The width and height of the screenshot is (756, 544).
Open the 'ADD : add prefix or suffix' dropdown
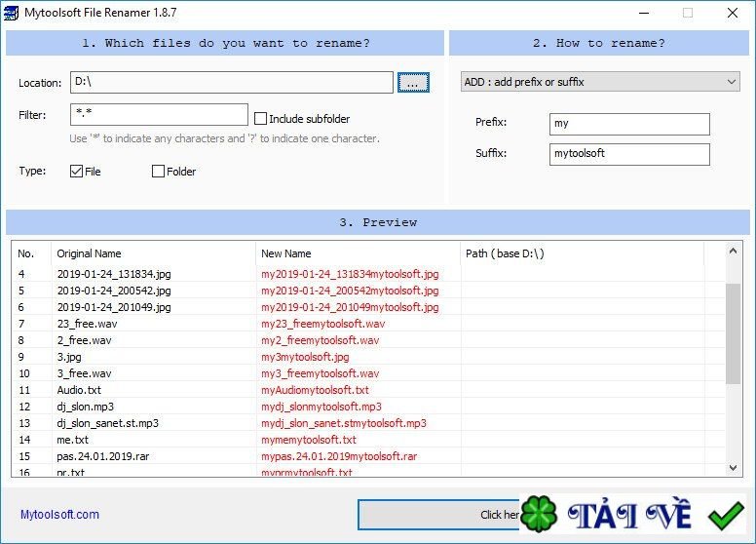[x=600, y=82]
